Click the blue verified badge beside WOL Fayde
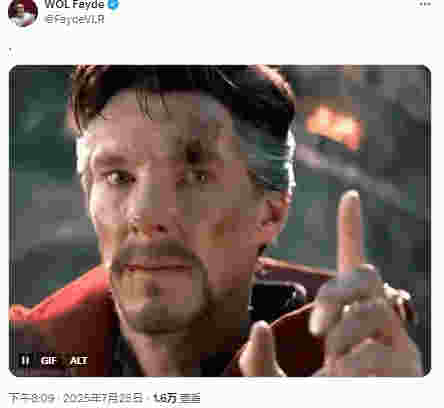The width and height of the screenshot is (444, 408). pyautogui.click(x=114, y=5)
